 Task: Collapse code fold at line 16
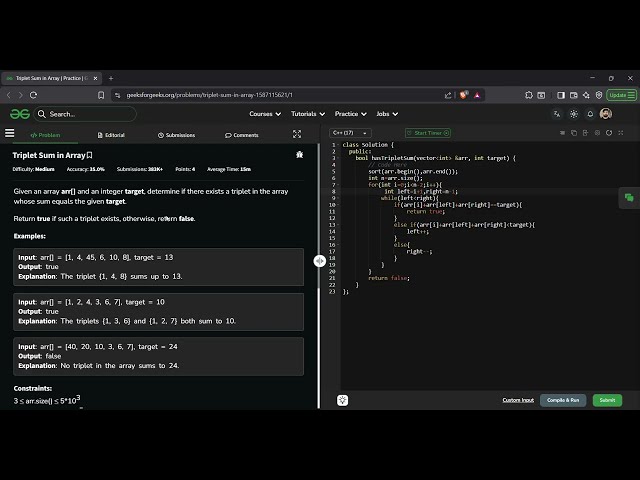(x=338, y=245)
